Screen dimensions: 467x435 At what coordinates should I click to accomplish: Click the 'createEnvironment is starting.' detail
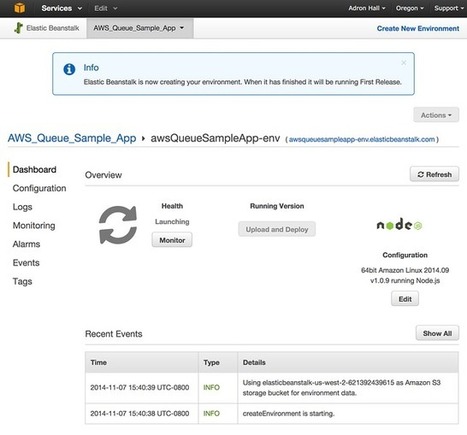pos(288,413)
